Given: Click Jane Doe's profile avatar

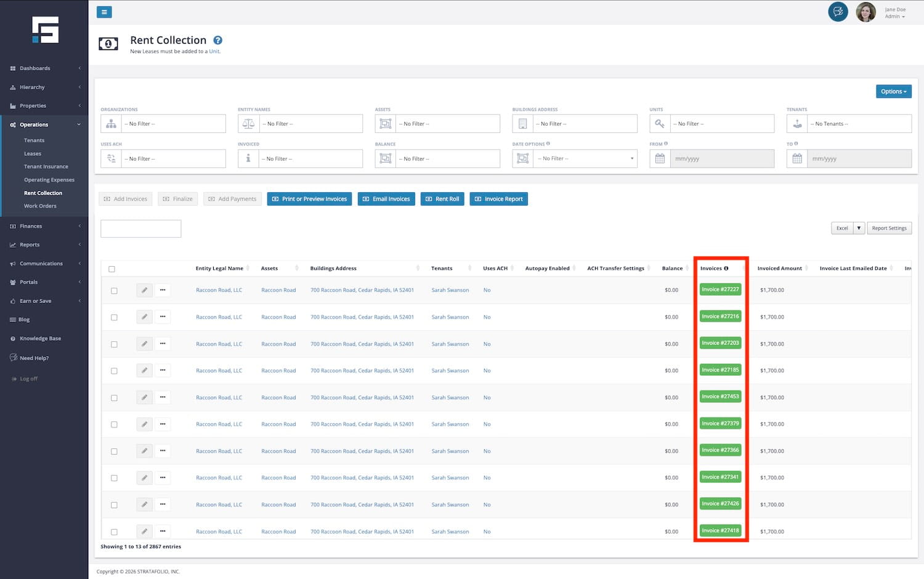Looking at the screenshot, I should 865,12.
